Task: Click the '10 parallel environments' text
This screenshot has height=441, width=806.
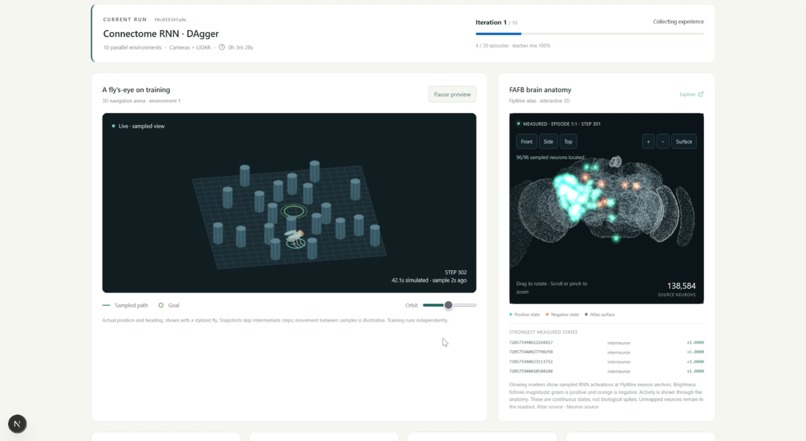Action: point(132,47)
